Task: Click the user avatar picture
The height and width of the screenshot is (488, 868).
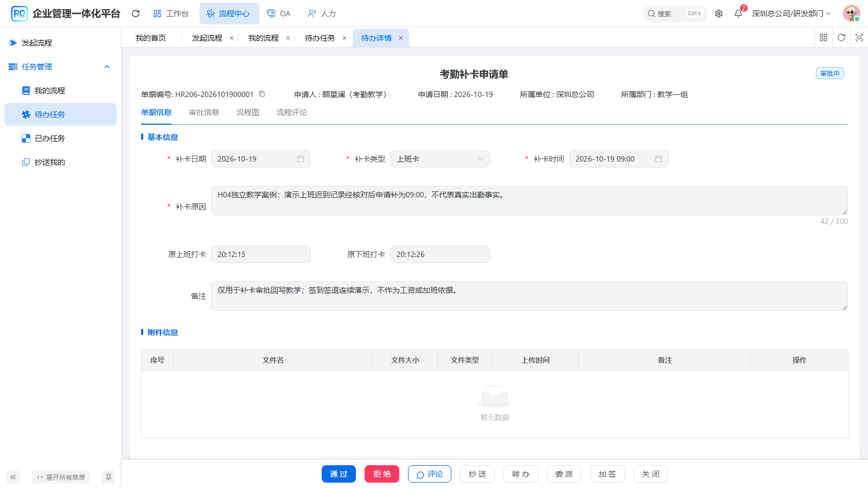Action: tap(851, 14)
